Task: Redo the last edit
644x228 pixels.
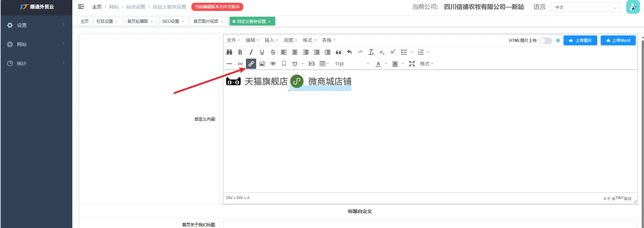Action: (360, 52)
